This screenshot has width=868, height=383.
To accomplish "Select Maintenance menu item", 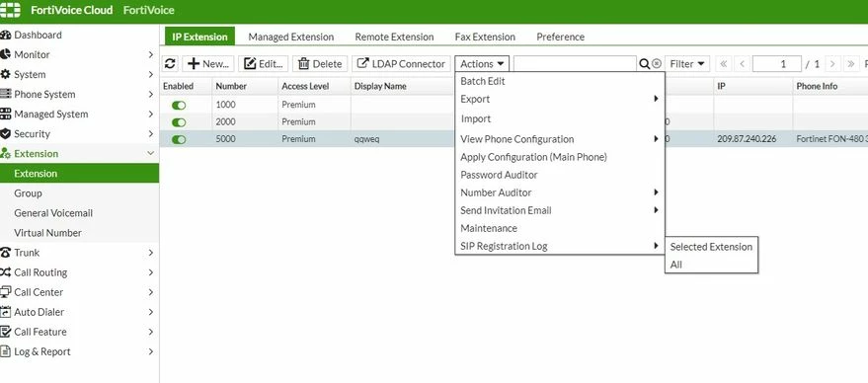I will click(x=560, y=228).
